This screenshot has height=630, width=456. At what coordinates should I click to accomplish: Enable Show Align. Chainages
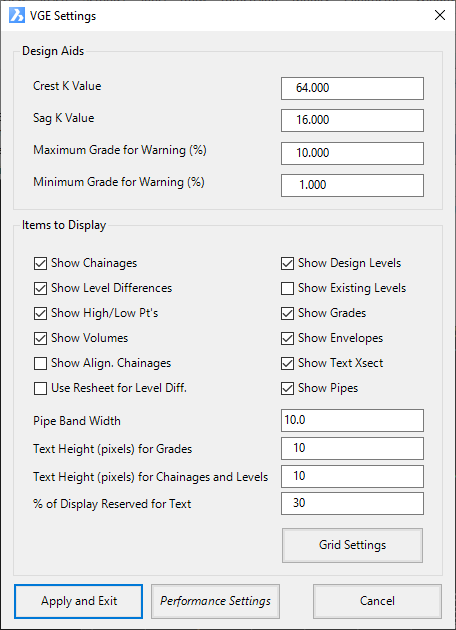pos(40,364)
